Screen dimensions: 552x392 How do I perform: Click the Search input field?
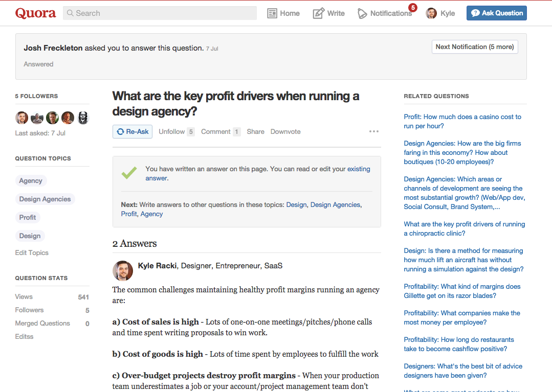[x=160, y=13]
